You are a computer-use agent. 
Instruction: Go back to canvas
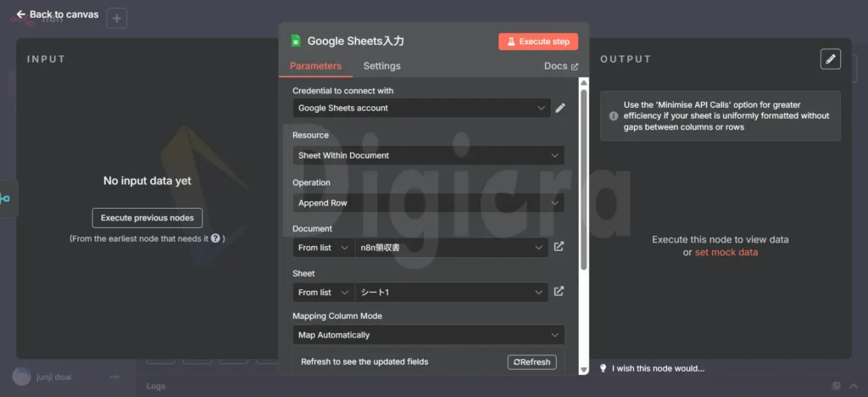[x=58, y=14]
